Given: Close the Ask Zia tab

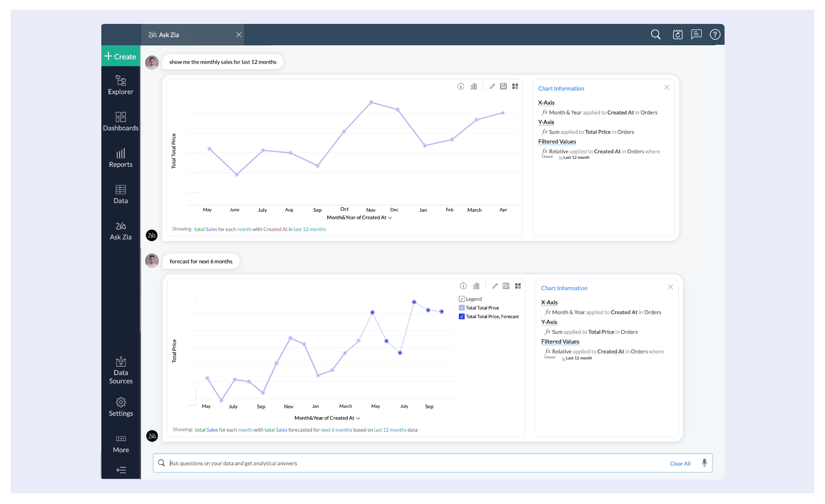Looking at the screenshot, I should (239, 35).
